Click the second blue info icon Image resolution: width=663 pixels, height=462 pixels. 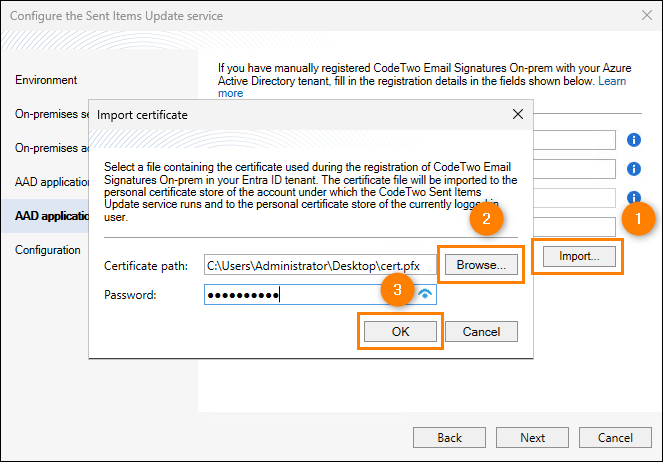633,169
